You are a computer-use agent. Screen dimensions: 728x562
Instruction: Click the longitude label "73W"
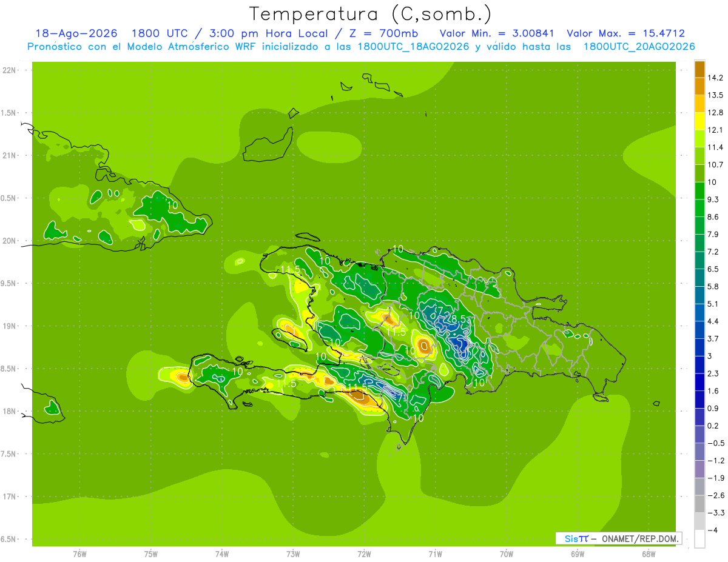tap(293, 554)
